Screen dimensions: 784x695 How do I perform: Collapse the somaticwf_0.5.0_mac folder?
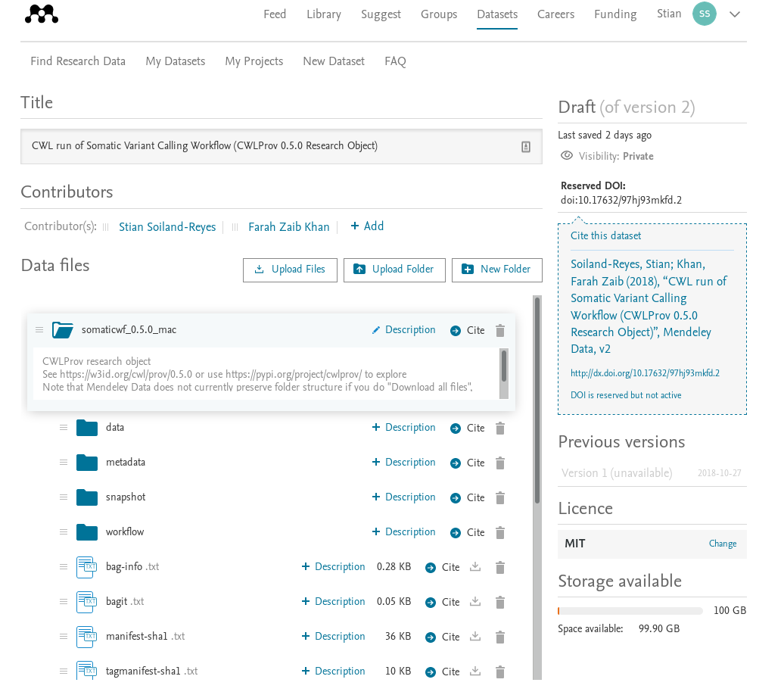[63, 330]
